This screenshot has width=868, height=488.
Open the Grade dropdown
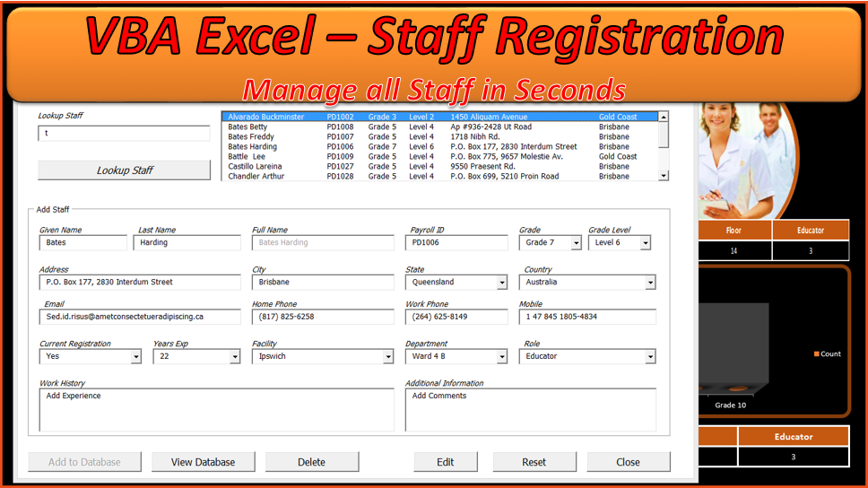pos(577,243)
